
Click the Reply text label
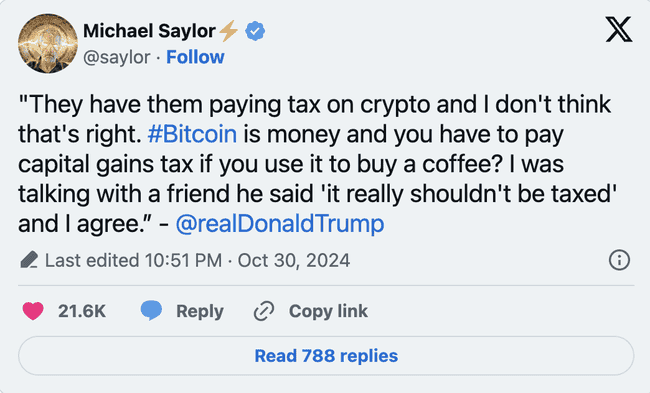pos(200,312)
